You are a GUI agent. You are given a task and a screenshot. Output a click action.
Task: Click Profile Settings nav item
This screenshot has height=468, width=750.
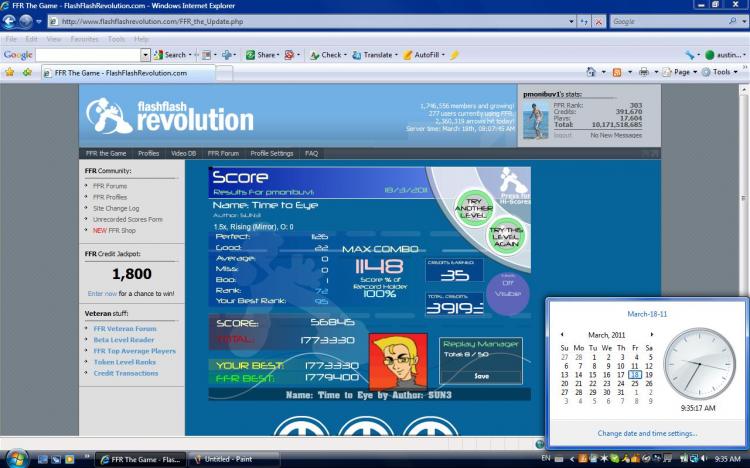pyautogui.click(x=272, y=154)
